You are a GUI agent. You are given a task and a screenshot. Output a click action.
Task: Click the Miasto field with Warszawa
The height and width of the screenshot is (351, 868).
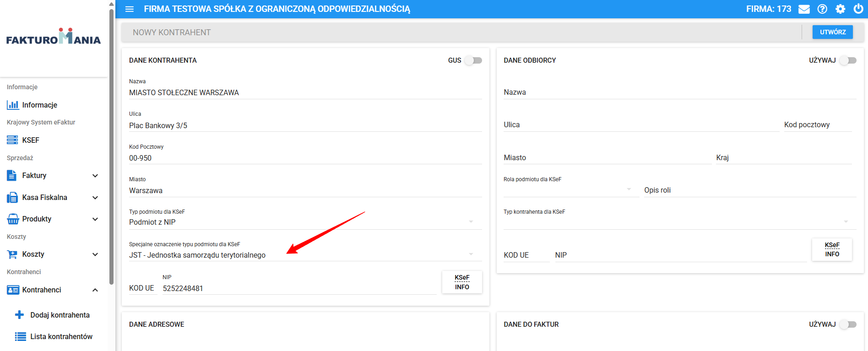[x=305, y=190]
